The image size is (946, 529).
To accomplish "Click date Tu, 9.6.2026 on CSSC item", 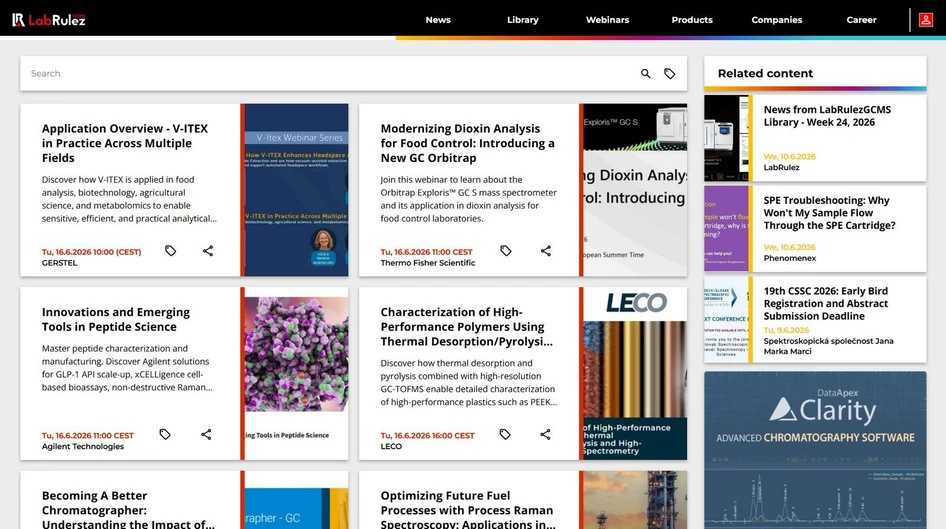I will tap(786, 331).
